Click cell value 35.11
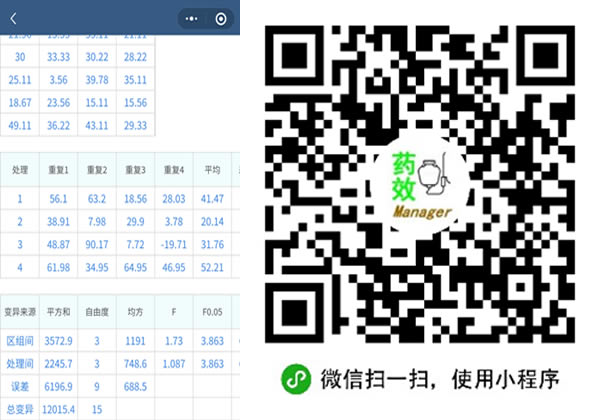The width and height of the screenshot is (600, 420). [135, 80]
